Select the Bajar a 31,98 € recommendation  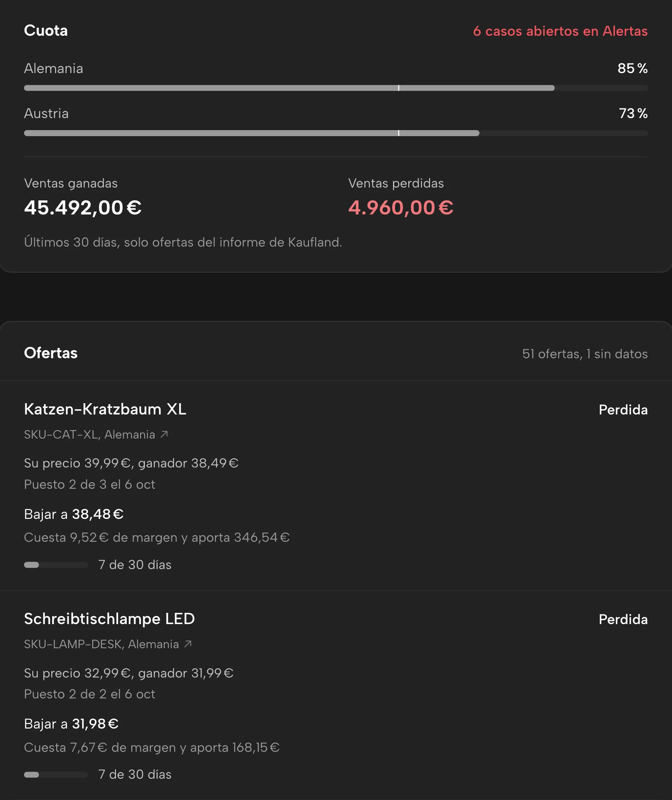[x=71, y=724]
